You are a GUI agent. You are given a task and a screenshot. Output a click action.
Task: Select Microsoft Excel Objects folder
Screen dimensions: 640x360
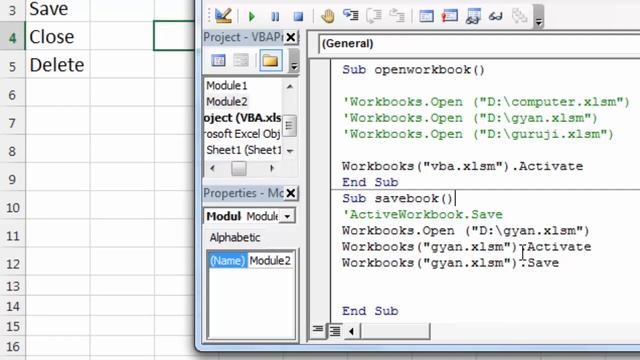point(242,134)
